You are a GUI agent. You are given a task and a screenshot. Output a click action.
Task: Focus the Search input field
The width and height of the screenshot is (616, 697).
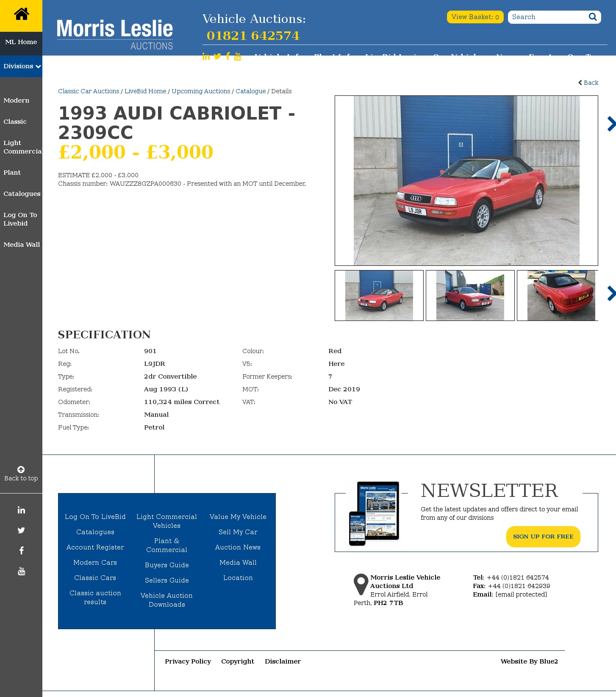click(547, 17)
